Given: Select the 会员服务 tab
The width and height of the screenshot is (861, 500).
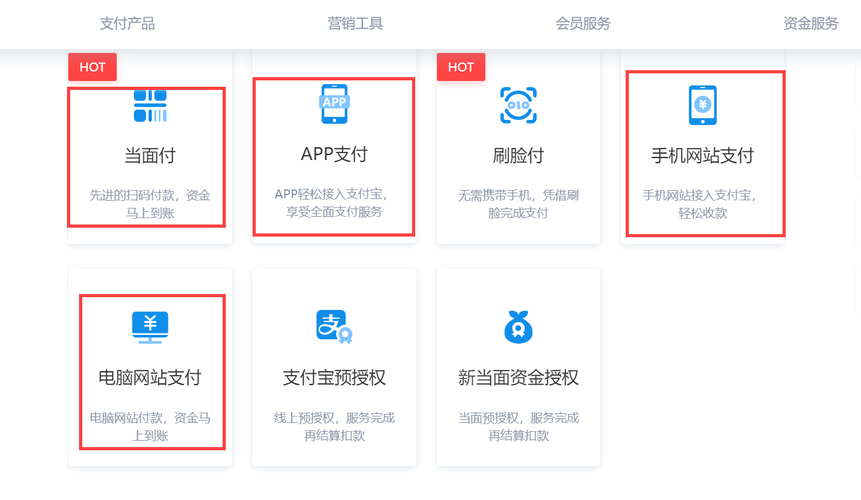Looking at the screenshot, I should [583, 24].
